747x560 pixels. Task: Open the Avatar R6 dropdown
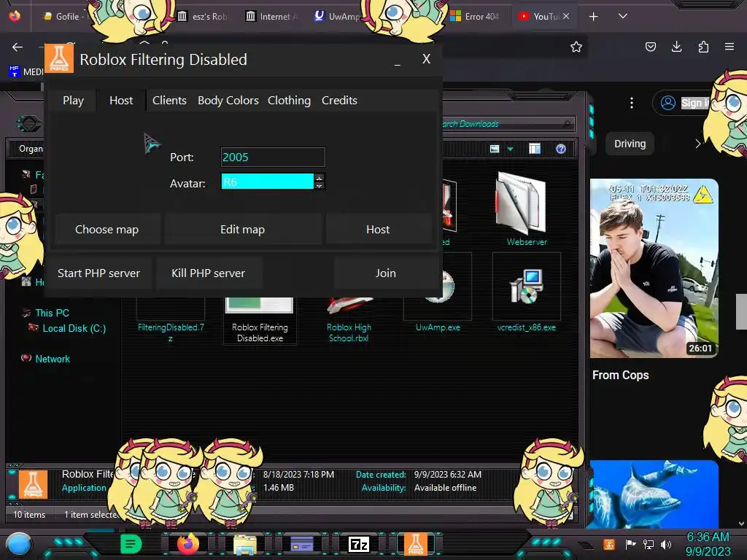[273, 182]
